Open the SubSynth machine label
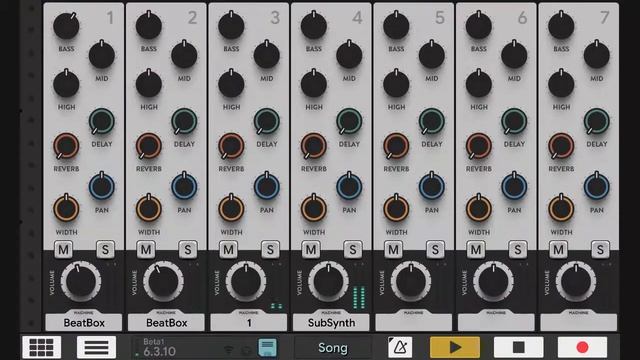The image size is (640, 360). click(331, 322)
